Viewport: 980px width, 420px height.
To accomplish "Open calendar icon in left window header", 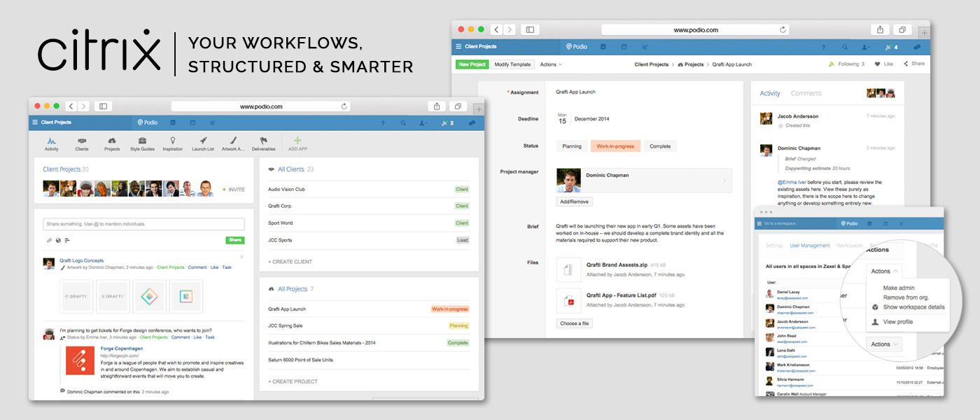I will pos(192,122).
